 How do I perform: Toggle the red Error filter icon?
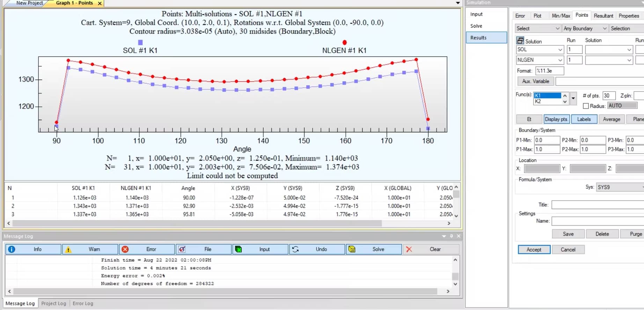coord(125,249)
